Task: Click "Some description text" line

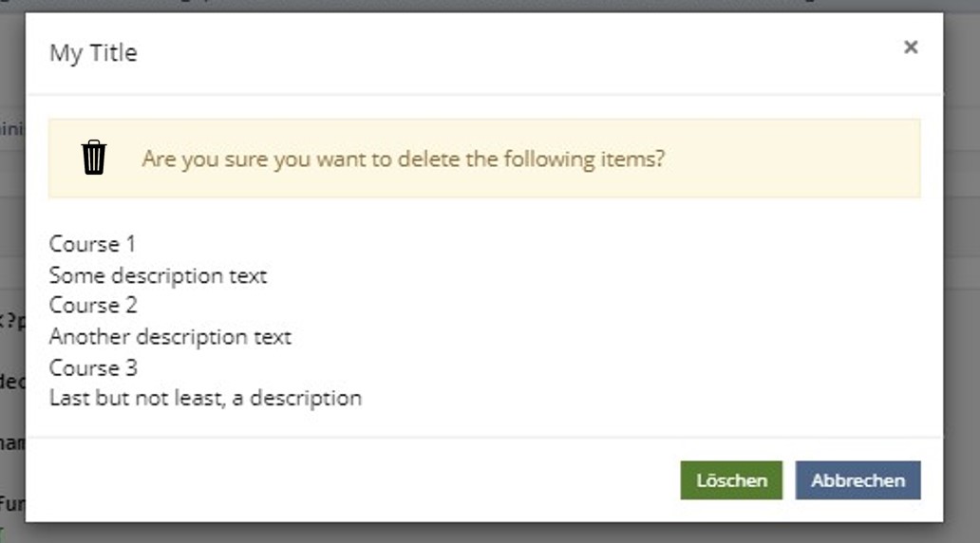Action: pyautogui.click(x=158, y=275)
